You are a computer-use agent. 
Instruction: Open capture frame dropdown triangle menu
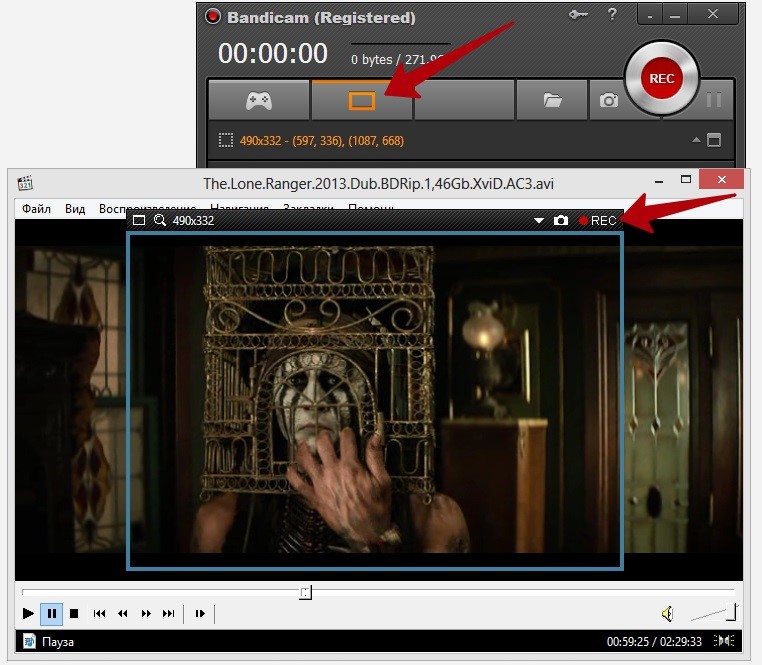[x=538, y=220]
